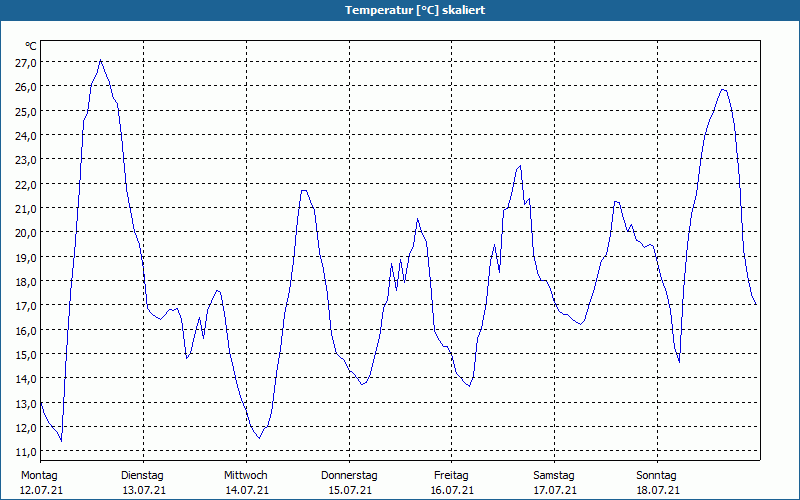
Task: Select the 24,0 axis label
Action: pos(26,136)
